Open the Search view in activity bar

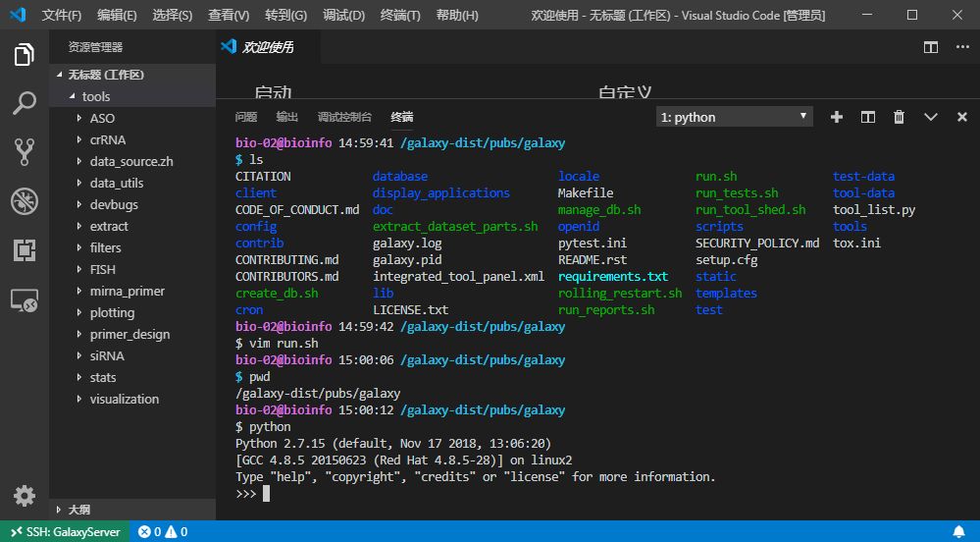click(x=24, y=103)
